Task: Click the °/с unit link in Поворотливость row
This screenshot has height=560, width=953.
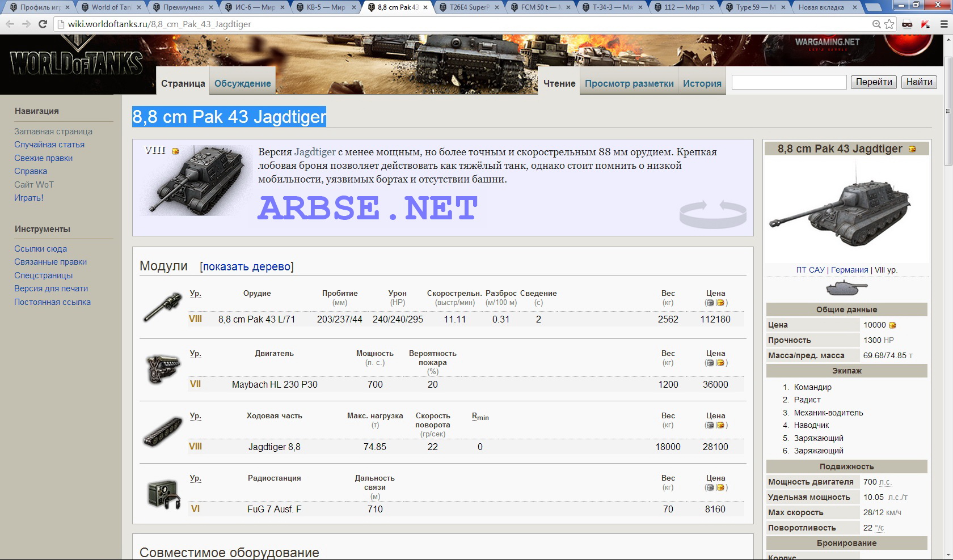Action: (879, 528)
